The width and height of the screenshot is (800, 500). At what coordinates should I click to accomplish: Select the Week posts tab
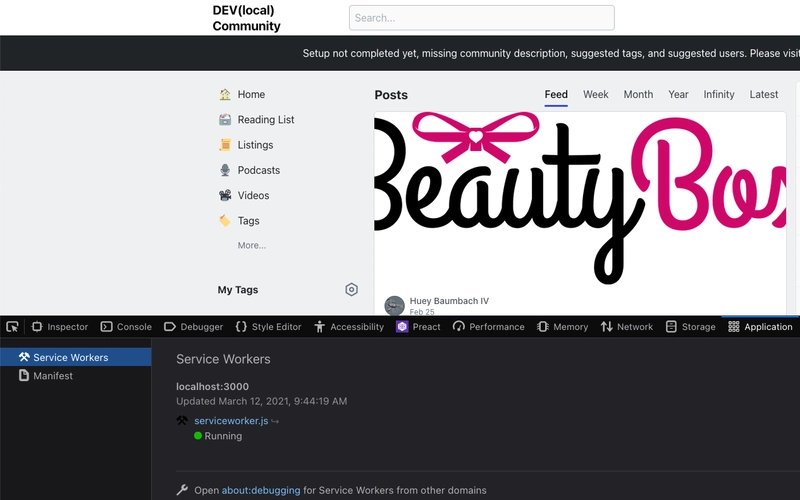click(x=596, y=94)
